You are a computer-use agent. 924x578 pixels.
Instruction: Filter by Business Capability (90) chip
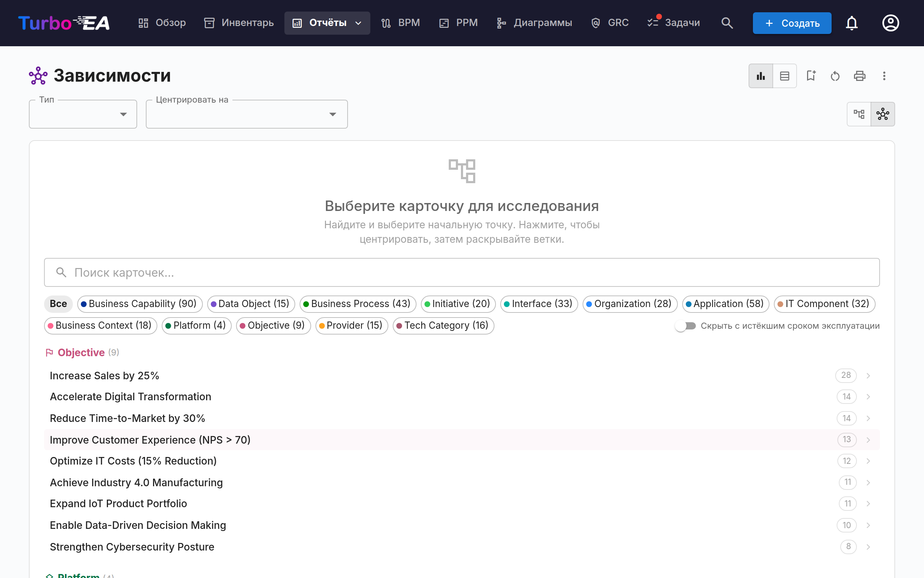pyautogui.click(x=140, y=304)
